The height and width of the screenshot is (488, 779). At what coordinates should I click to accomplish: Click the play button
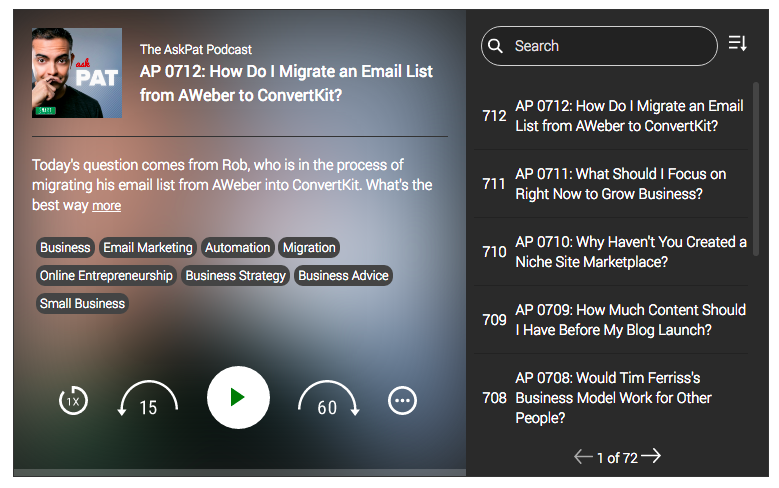(x=238, y=398)
